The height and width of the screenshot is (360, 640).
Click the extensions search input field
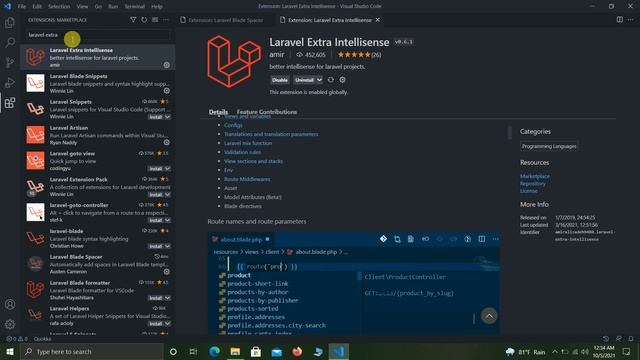click(98, 35)
